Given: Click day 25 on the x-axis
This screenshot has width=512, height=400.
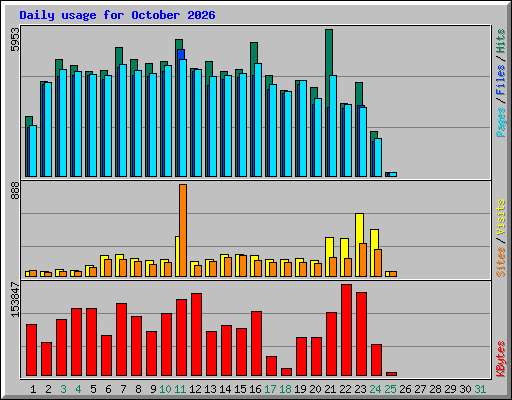Looking at the screenshot, I should tap(390, 389).
